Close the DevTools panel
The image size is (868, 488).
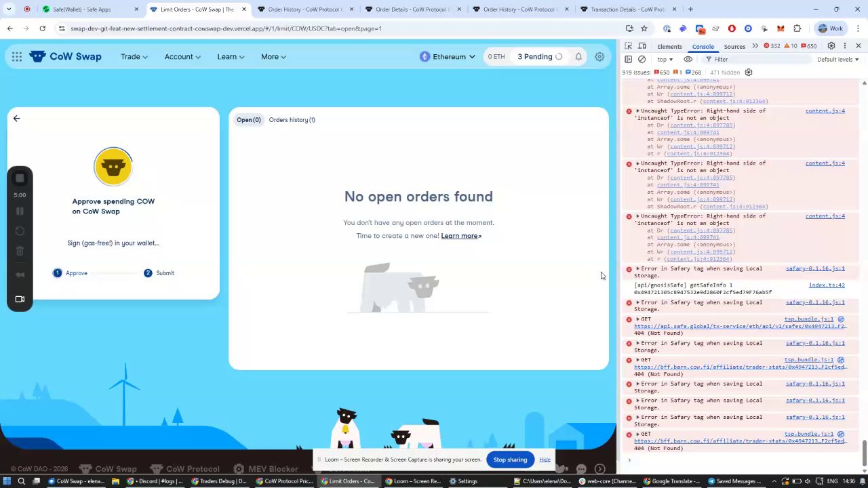[x=859, y=46]
